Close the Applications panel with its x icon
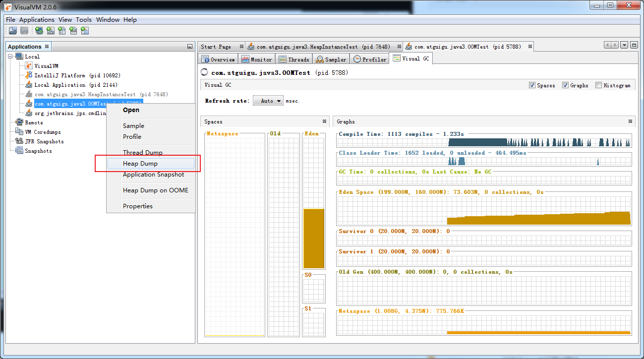 coord(47,47)
